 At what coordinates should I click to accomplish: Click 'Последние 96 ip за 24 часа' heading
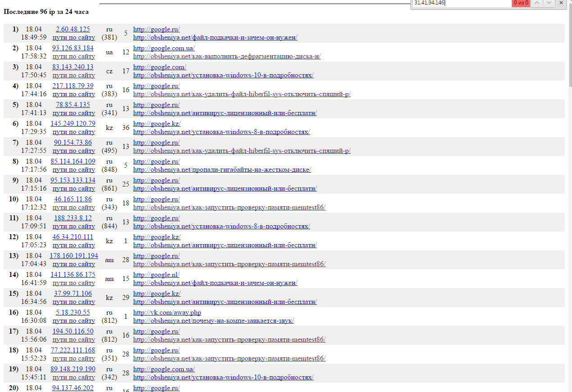point(46,12)
